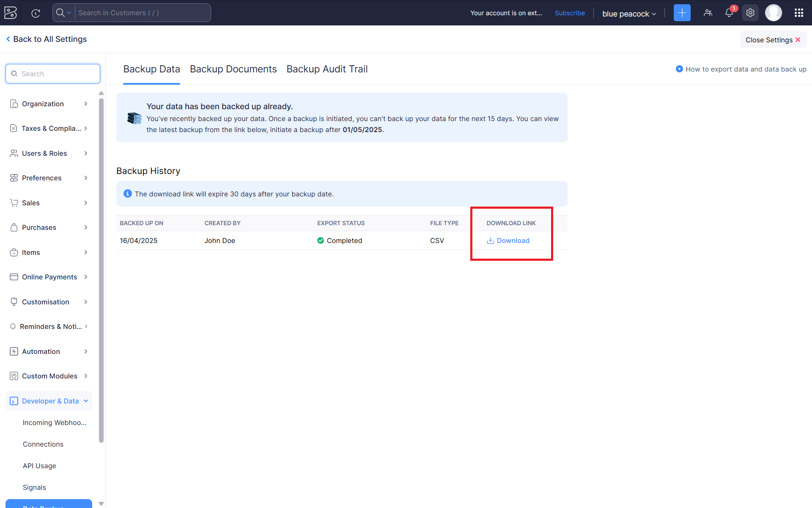Image resolution: width=812 pixels, height=508 pixels.
Task: Open the notifications bell
Action: pos(729,13)
